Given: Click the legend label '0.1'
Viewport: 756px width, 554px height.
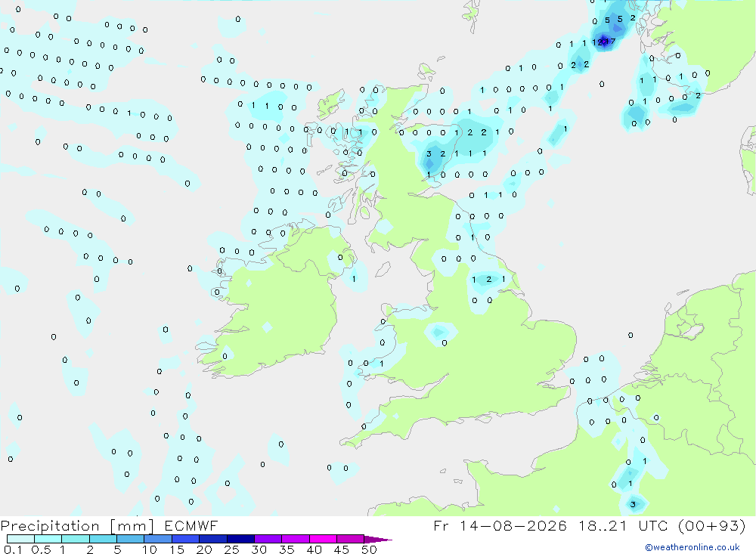Looking at the screenshot, I should coord(13,549).
